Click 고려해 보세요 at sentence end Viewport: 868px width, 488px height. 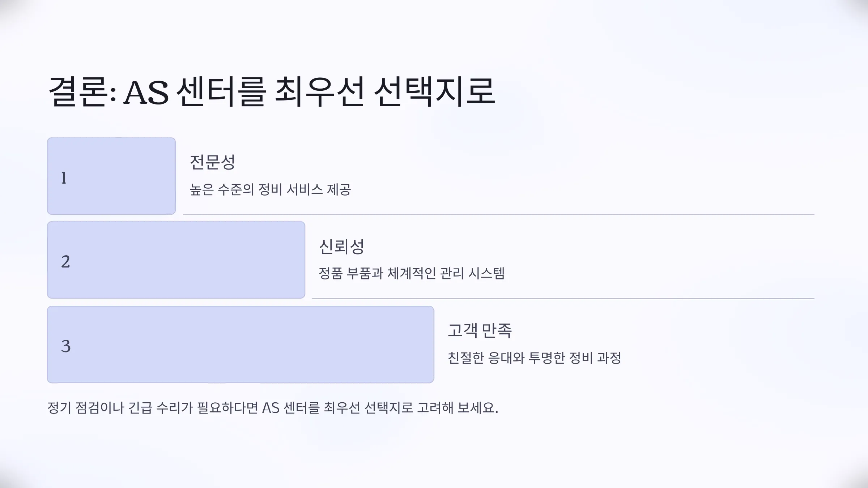click(458, 408)
